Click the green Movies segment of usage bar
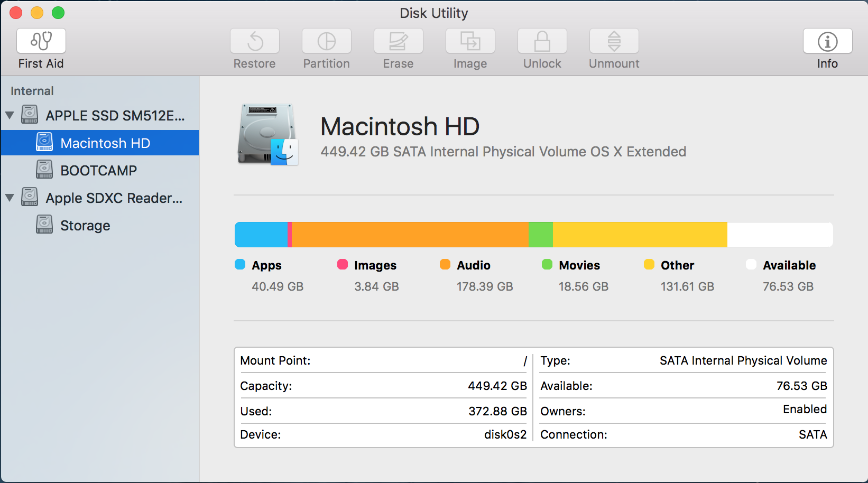868x483 pixels. coord(541,235)
